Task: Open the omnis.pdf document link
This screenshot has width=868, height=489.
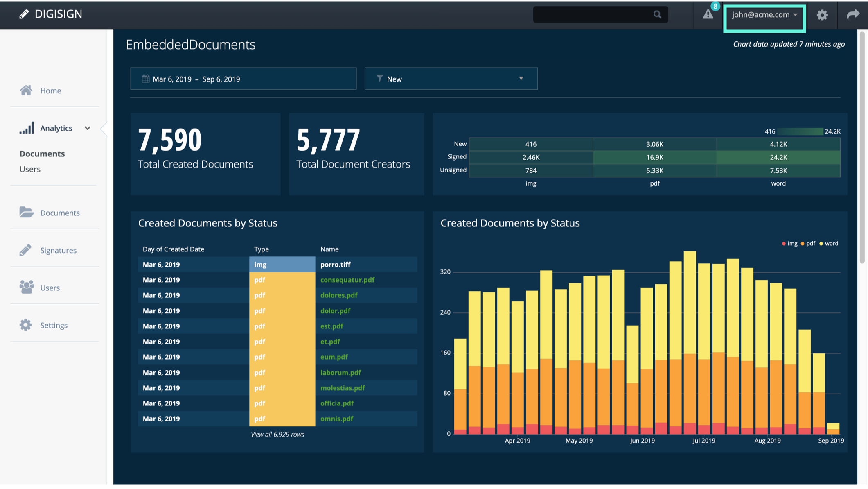Action: point(337,419)
